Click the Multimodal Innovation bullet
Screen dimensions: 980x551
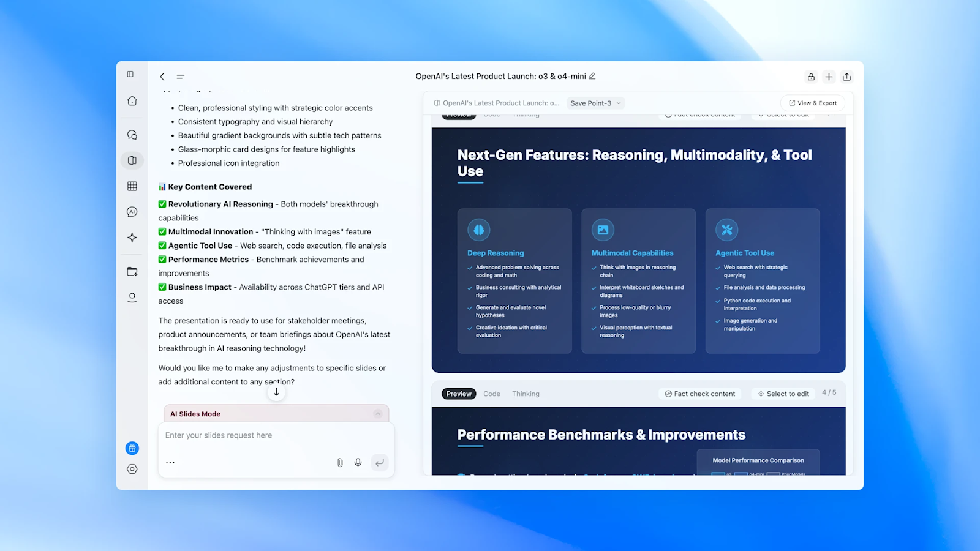(x=265, y=232)
